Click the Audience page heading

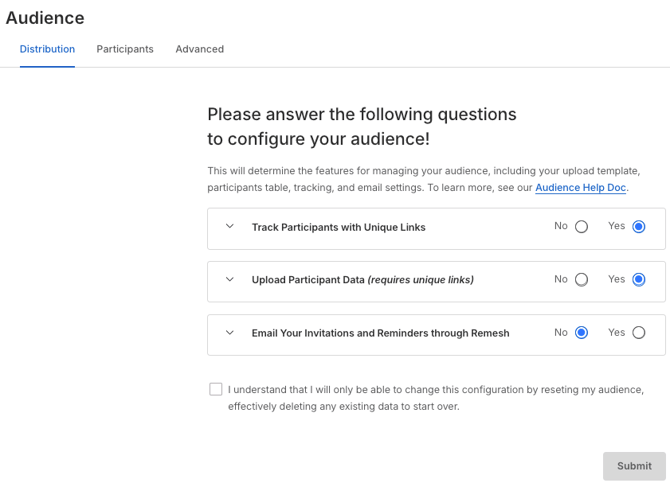[45, 18]
